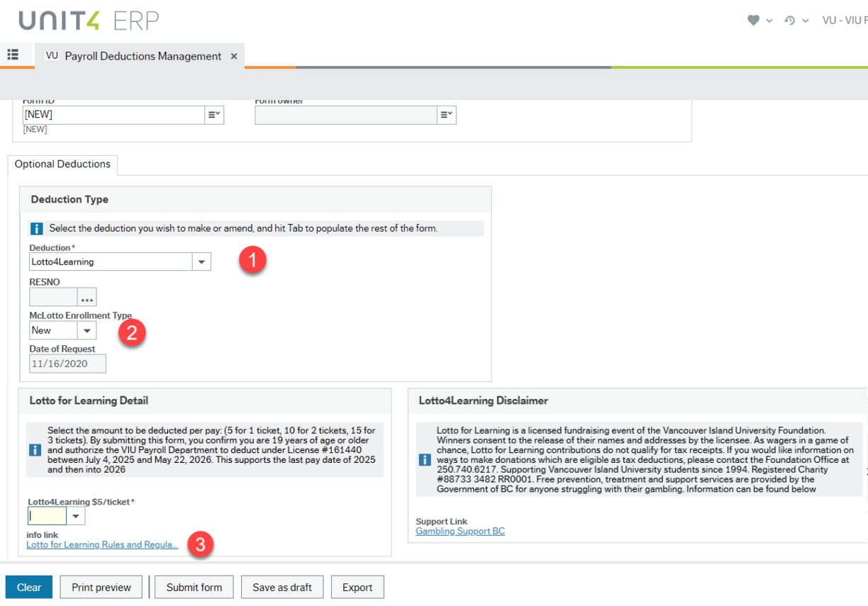Click the Export button
The width and height of the screenshot is (868, 606).
(357, 587)
